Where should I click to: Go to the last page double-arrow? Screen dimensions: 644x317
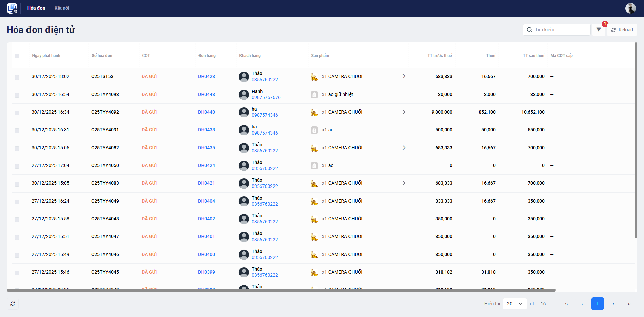[x=629, y=304]
